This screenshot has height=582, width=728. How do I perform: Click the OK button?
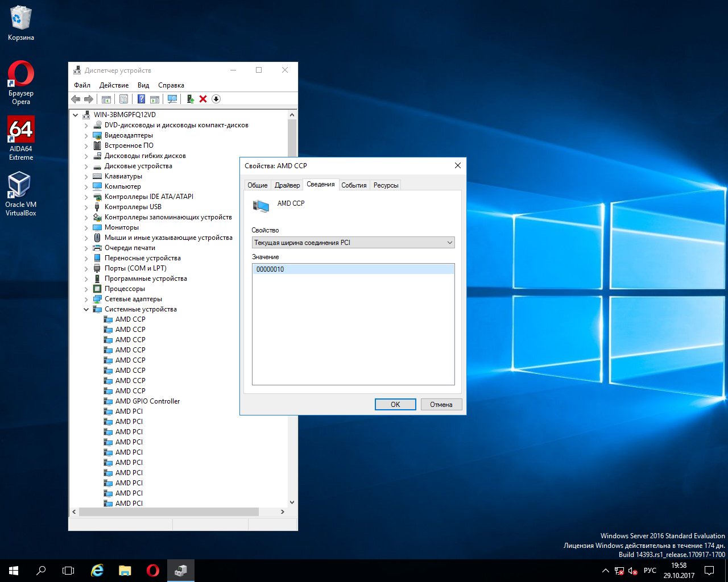[x=395, y=405]
